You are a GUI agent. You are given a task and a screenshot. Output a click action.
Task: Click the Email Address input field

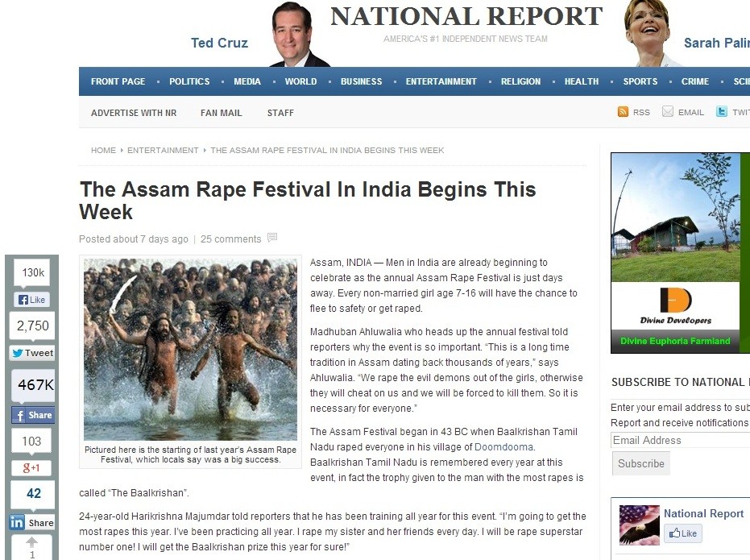681,440
